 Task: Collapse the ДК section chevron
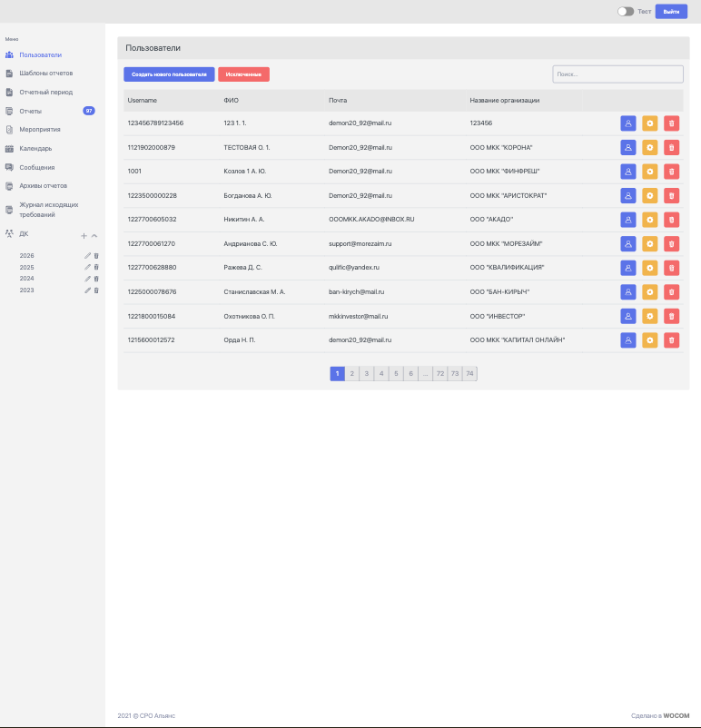click(94, 236)
